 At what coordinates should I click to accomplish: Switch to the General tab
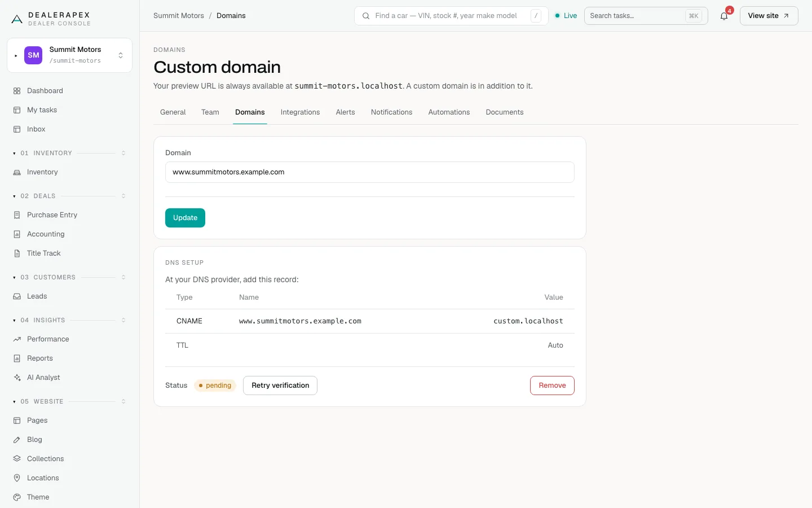click(173, 112)
